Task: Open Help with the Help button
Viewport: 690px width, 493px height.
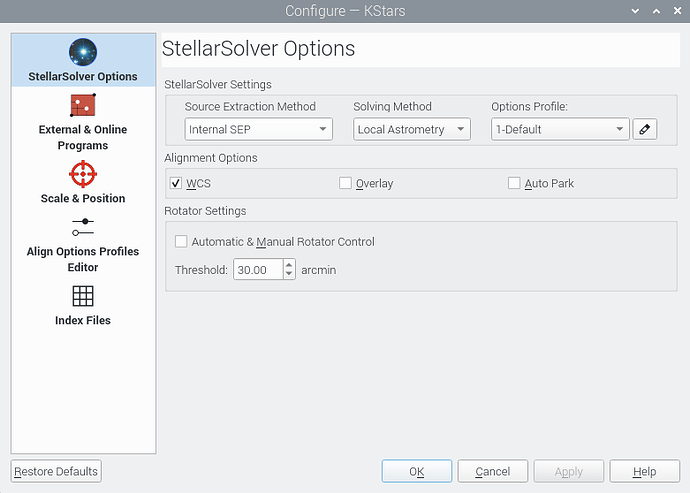Action: [x=644, y=471]
